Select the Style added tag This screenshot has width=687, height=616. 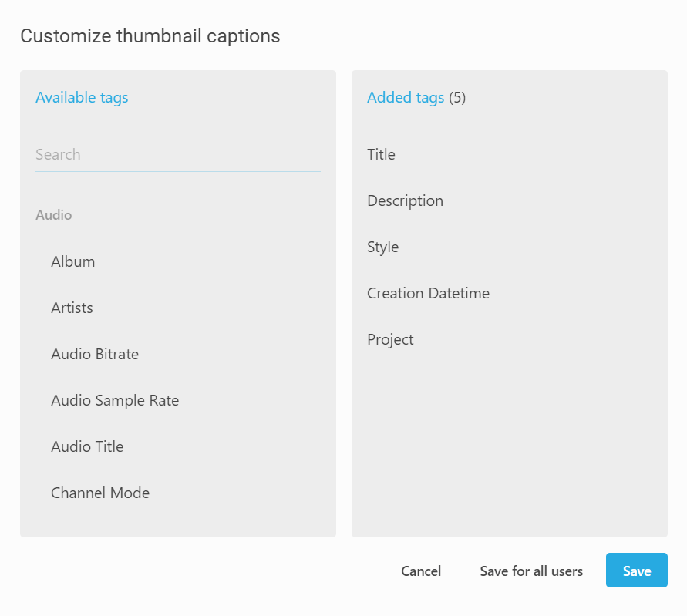[382, 247]
